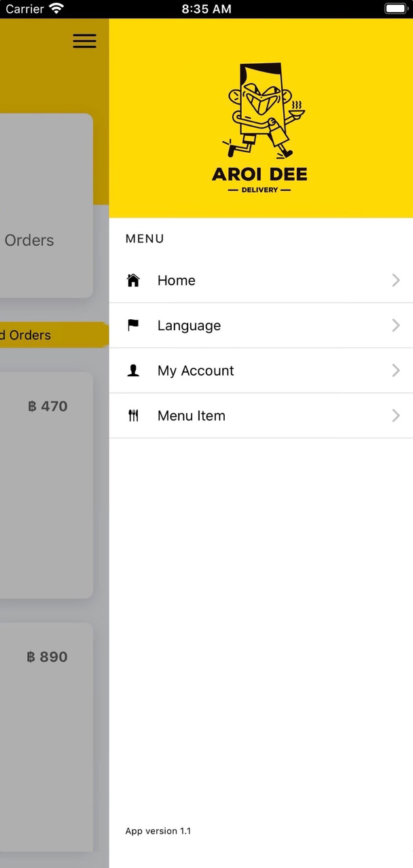Open the Menu Item row chevron

pyautogui.click(x=395, y=416)
